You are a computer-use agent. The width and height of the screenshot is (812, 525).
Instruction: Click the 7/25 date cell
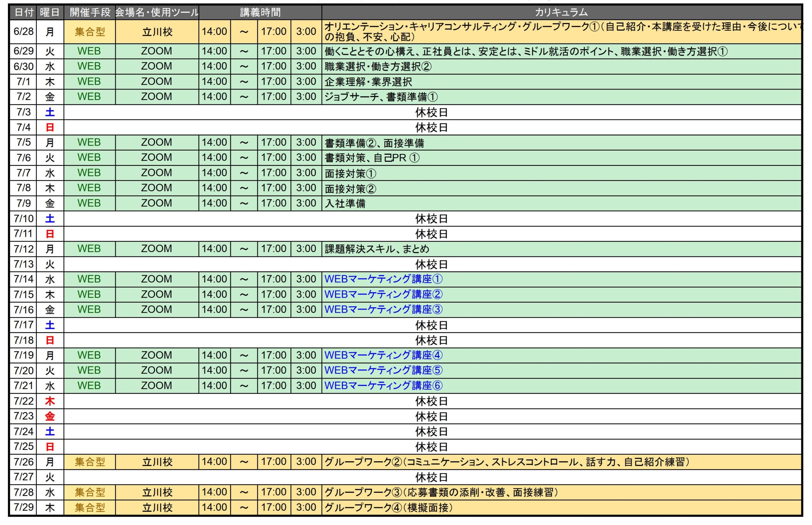[x=23, y=447]
